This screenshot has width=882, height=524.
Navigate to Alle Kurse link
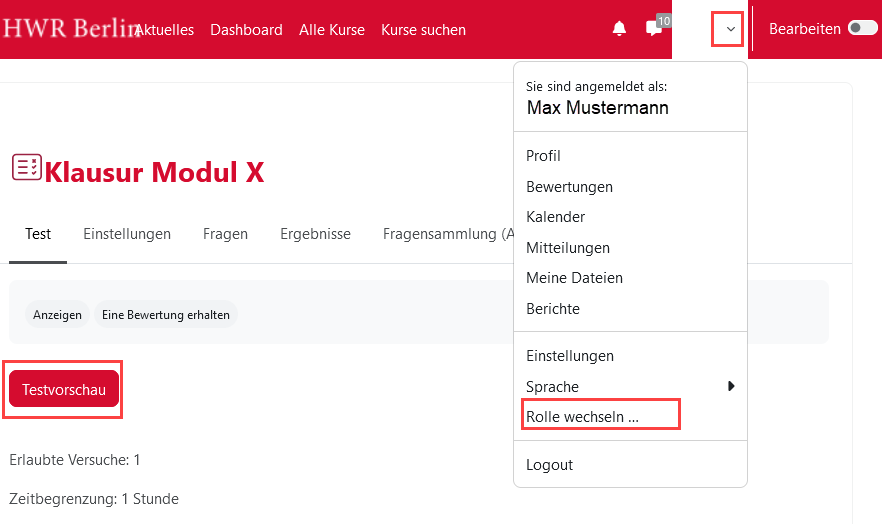click(331, 30)
